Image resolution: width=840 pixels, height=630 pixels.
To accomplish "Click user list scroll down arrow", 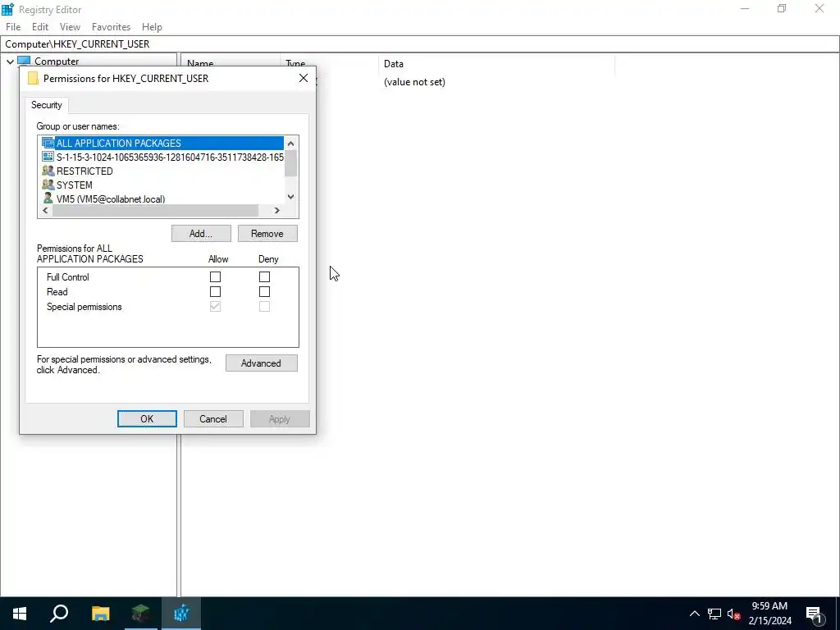I will (x=290, y=197).
